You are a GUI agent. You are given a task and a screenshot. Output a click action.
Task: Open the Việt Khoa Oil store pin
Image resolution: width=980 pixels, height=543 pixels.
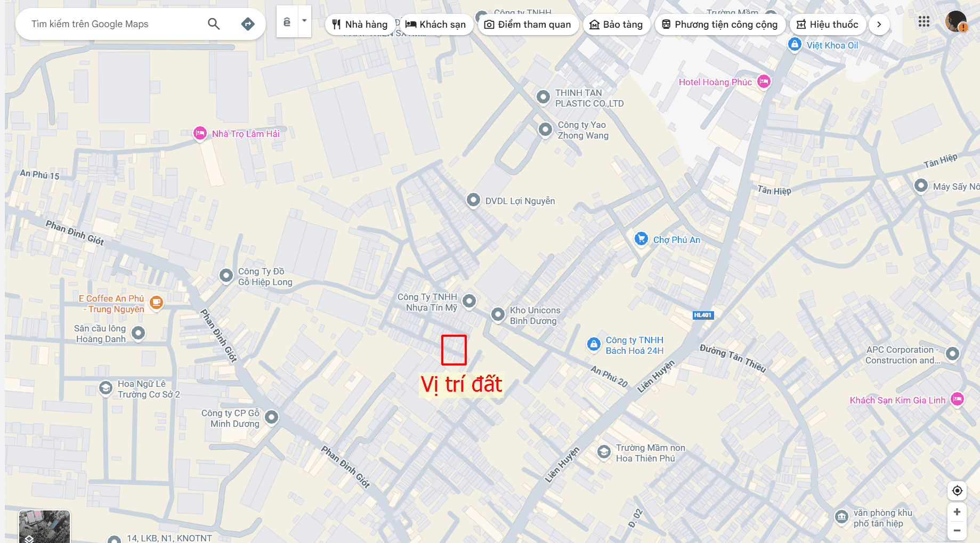pyautogui.click(x=795, y=45)
